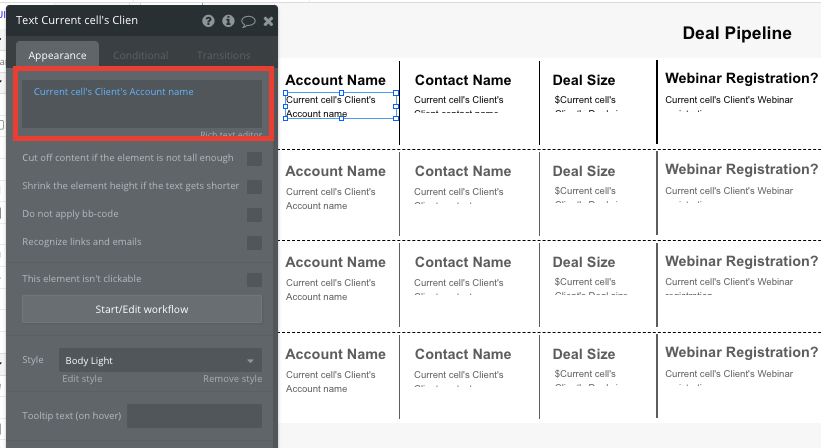This screenshot has width=821, height=448.
Task: Select the fourth row Account Name heading
Action: (335, 354)
